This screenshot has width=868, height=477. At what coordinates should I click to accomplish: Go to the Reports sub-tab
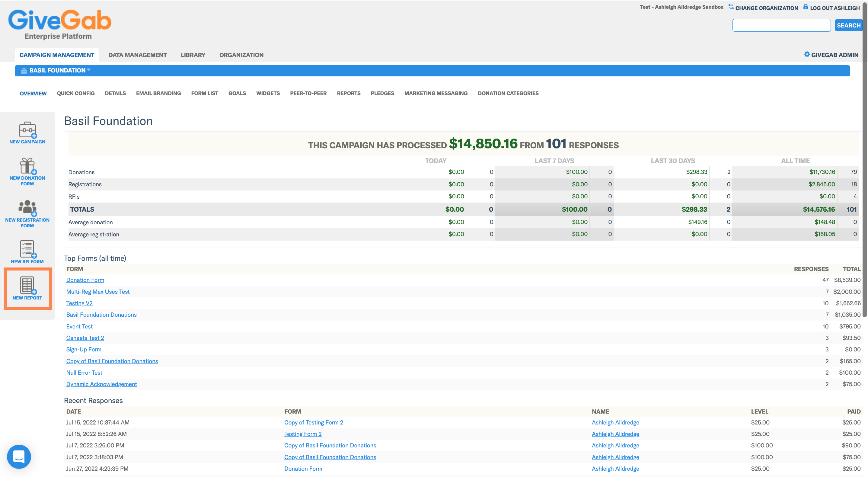[349, 93]
